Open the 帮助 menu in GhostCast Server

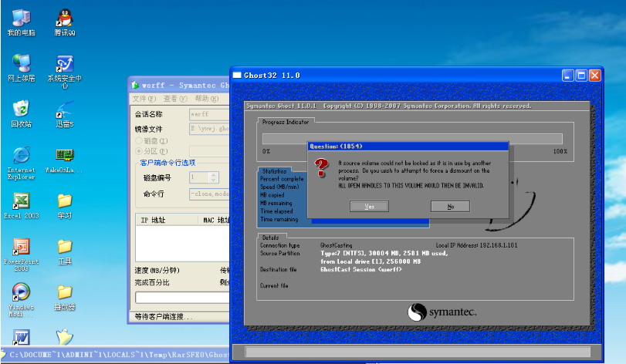[206, 99]
